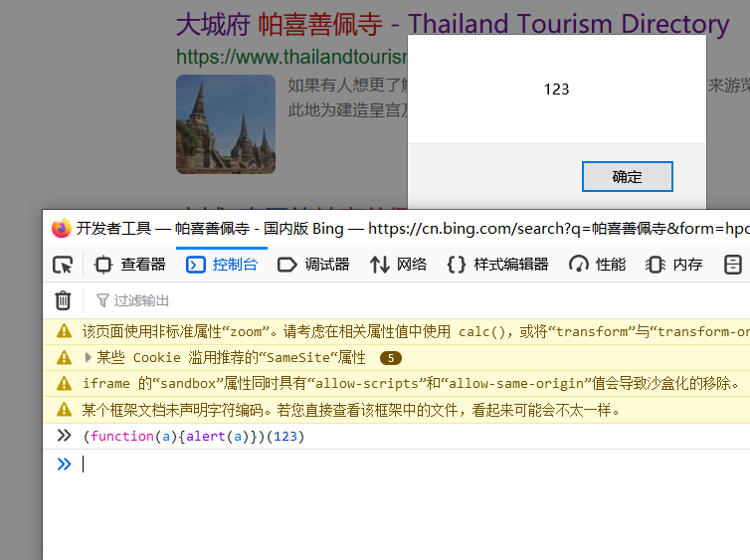This screenshot has height=560, width=750.
Task: Open the 性能 performance tab
Action: coord(597,265)
